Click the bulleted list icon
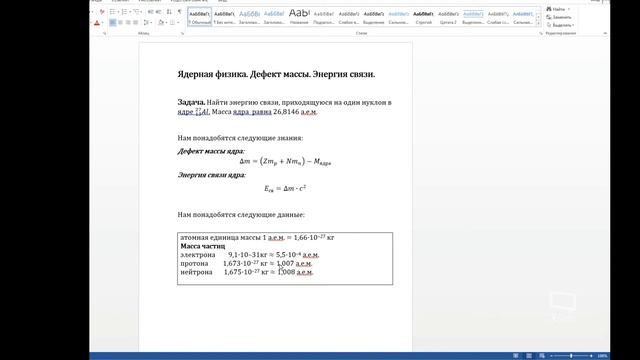 coord(112,12)
